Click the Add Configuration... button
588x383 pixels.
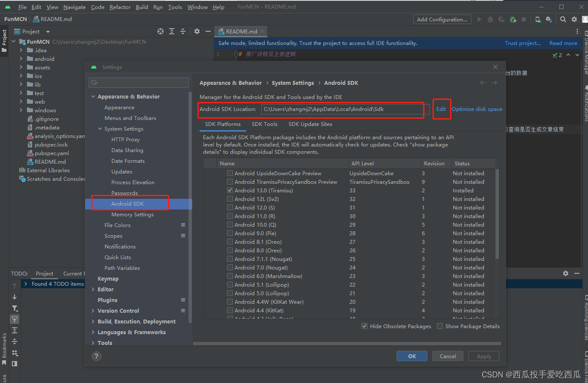pyautogui.click(x=442, y=19)
